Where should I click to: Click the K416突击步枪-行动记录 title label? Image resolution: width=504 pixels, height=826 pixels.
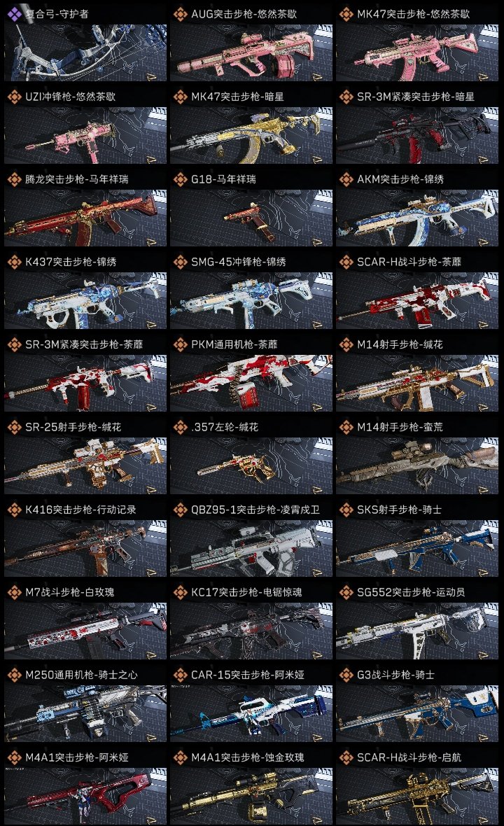pos(80,510)
